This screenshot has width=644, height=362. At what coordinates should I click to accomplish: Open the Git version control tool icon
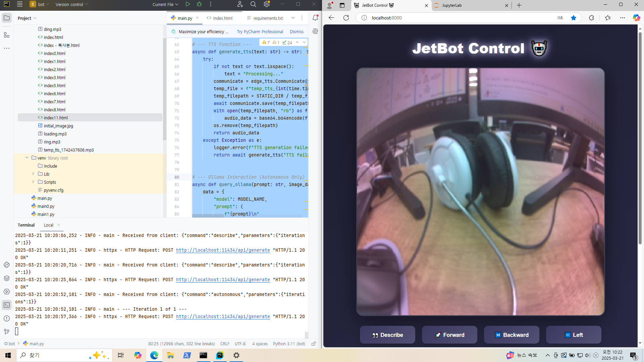(x=7, y=332)
